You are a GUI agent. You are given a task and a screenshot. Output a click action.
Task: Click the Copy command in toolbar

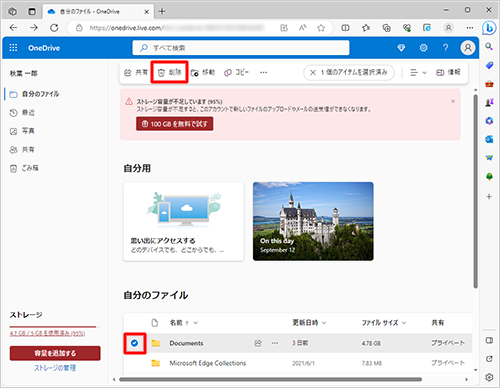click(x=236, y=72)
